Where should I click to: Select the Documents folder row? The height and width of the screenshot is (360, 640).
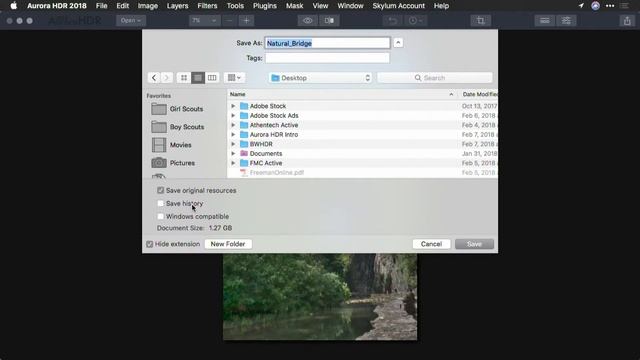pos(362,153)
